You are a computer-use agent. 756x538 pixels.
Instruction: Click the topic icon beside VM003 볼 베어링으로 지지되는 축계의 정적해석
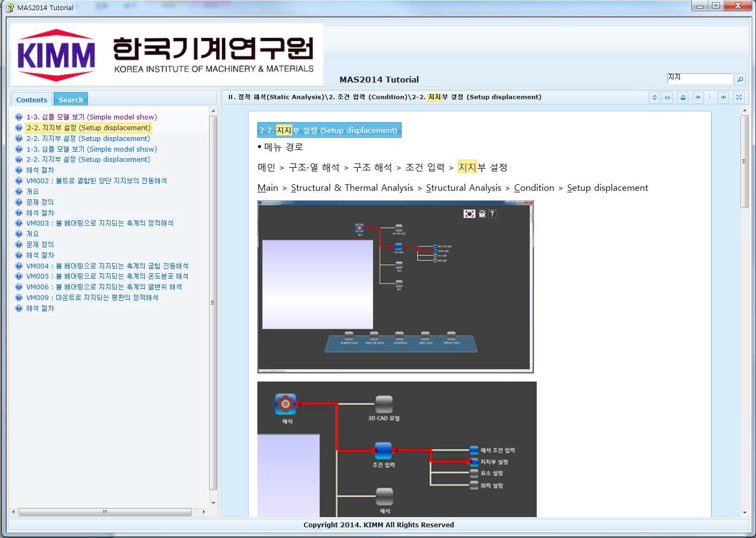coord(19,223)
